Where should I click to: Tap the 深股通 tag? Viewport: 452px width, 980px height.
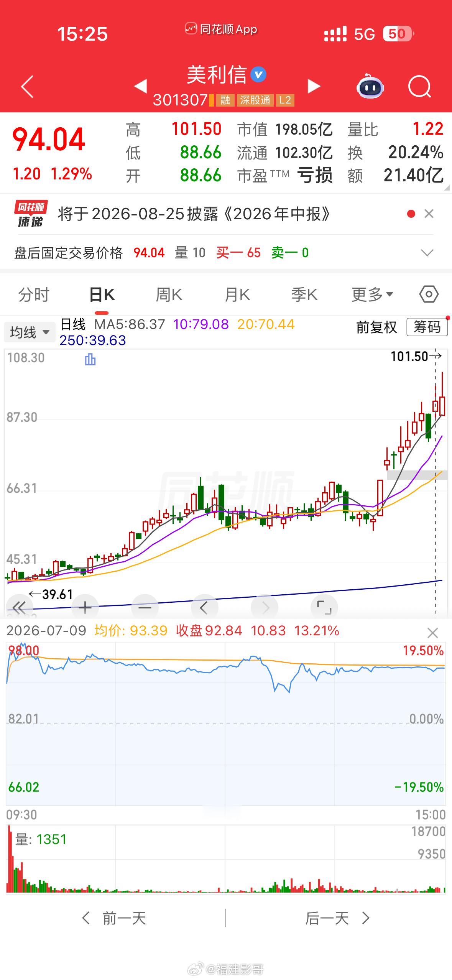255,100
